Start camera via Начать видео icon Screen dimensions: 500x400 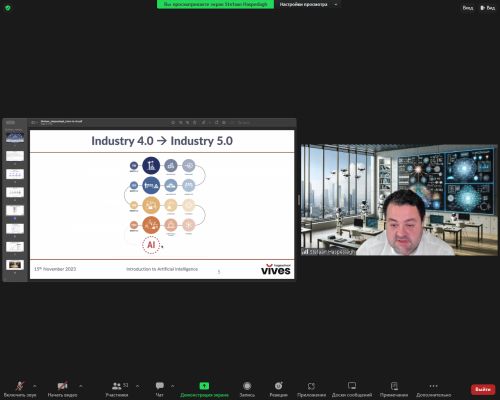pyautogui.click(x=62, y=386)
